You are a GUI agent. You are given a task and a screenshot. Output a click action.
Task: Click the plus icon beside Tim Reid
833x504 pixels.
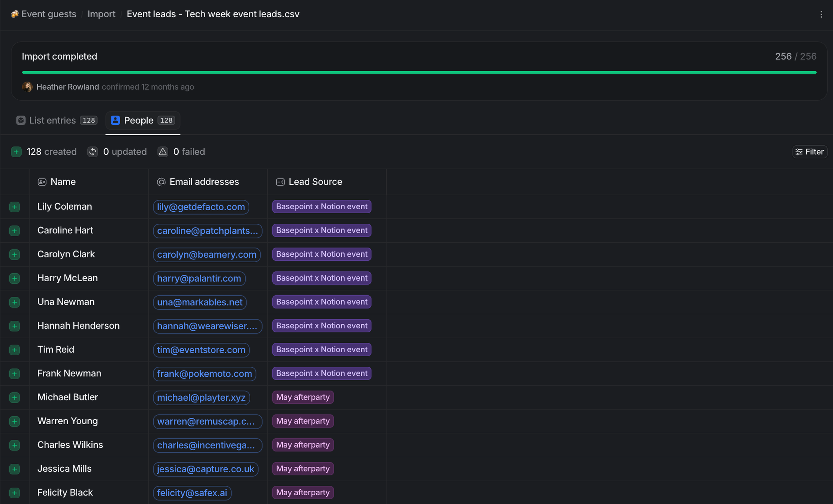15,350
